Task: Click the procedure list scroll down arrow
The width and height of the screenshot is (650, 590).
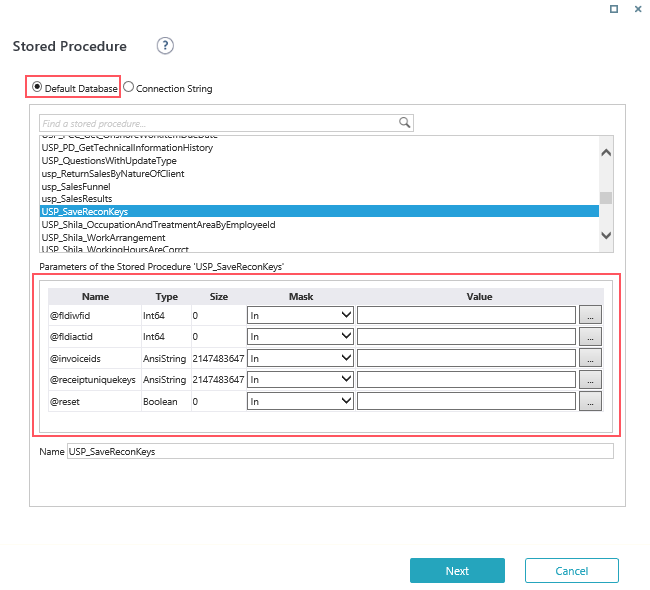Action: tap(606, 236)
